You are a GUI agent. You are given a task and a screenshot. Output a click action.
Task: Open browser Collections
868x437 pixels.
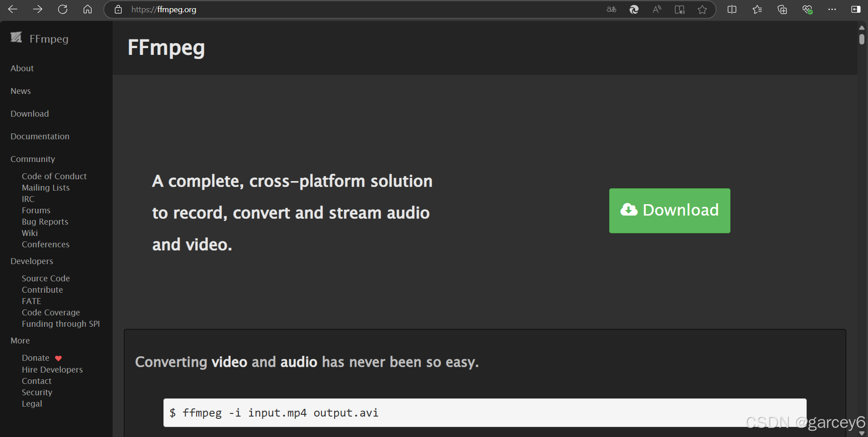[782, 10]
